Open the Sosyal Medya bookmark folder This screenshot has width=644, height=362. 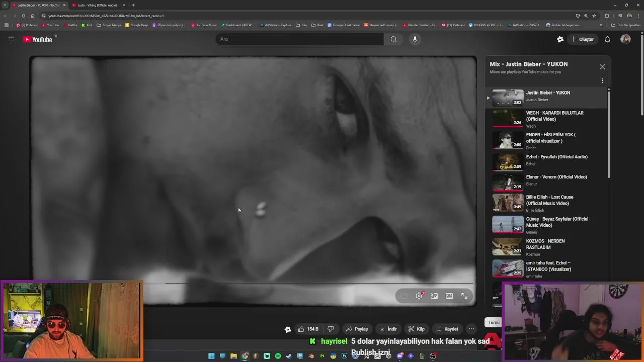click(x=109, y=25)
